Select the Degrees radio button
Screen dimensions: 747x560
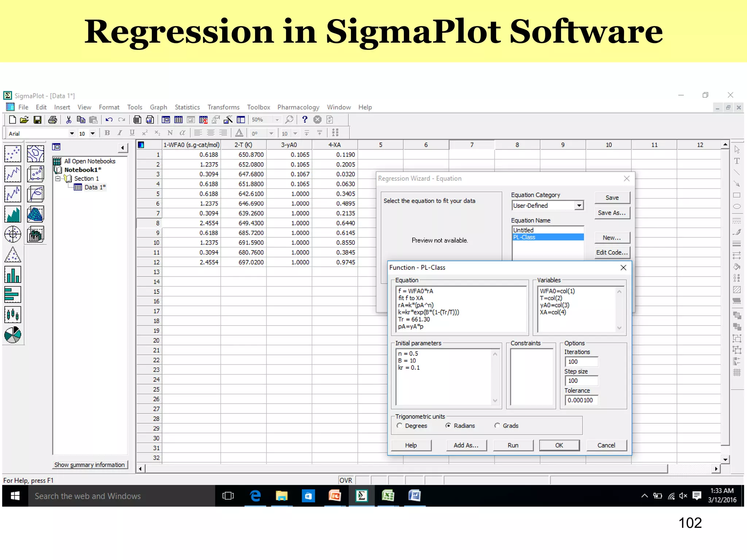click(400, 425)
